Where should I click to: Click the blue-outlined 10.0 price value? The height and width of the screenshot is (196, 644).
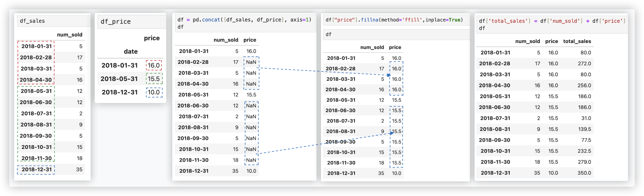coord(154,92)
